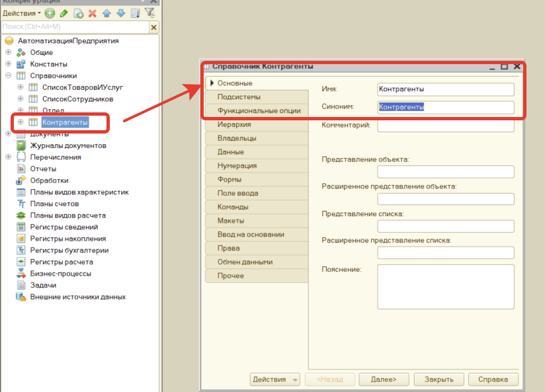Open the Нумерация tab

coord(257,166)
